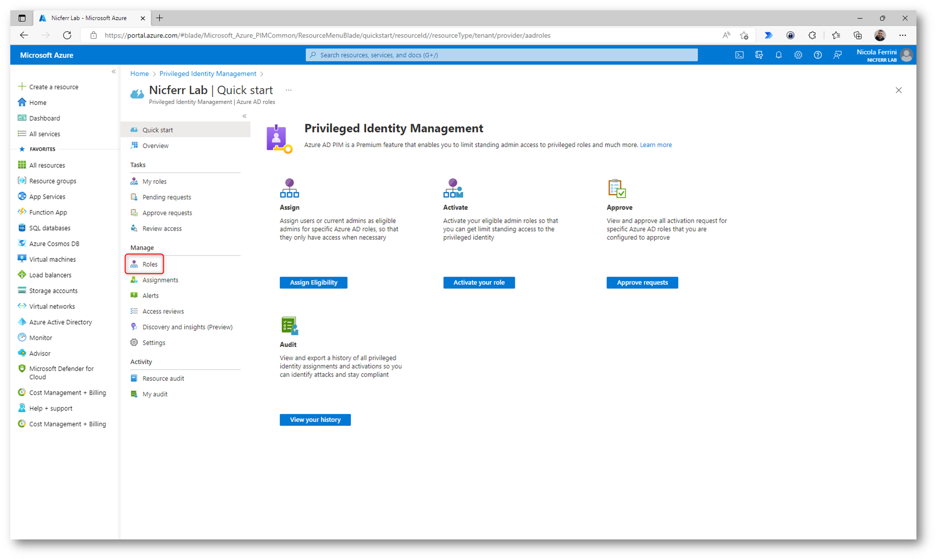Click the Load balancers icon
Screen dimensions: 937x560
[22, 275]
